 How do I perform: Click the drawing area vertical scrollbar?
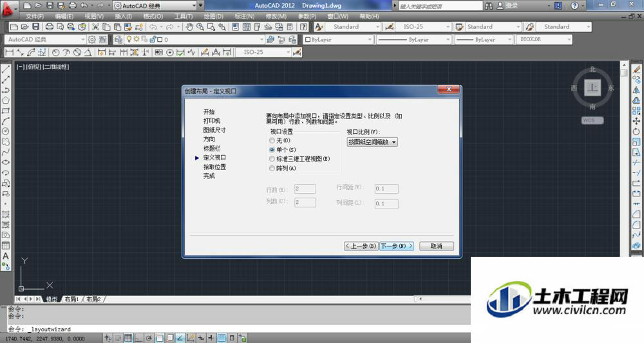624,158
